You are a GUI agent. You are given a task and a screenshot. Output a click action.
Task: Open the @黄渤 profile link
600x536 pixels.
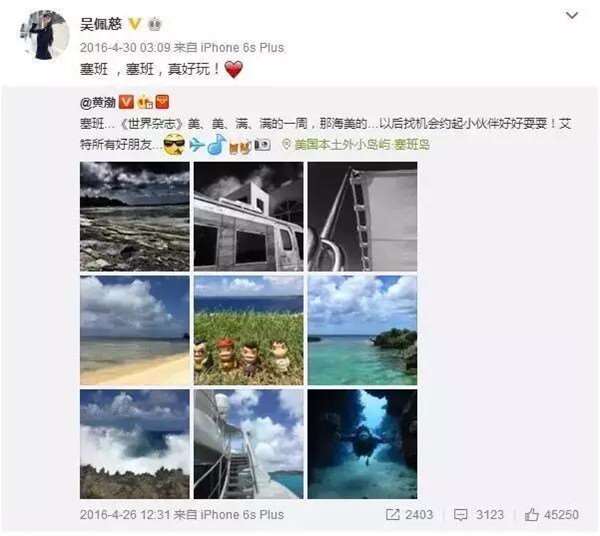pos(98,103)
